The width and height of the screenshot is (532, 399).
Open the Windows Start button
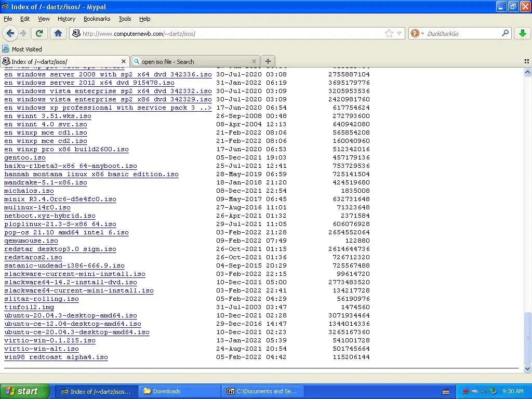pos(24,391)
